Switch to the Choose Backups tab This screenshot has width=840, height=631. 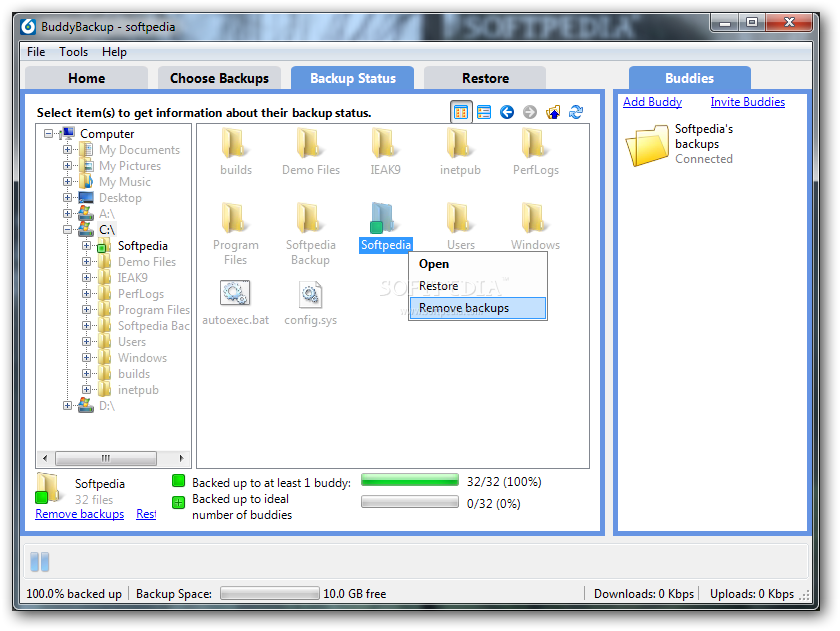tap(219, 78)
